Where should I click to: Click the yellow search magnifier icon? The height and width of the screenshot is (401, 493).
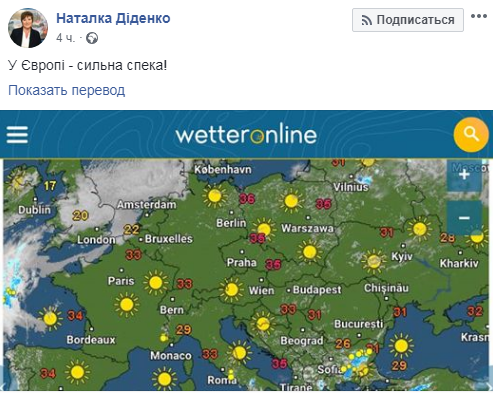[x=471, y=135]
